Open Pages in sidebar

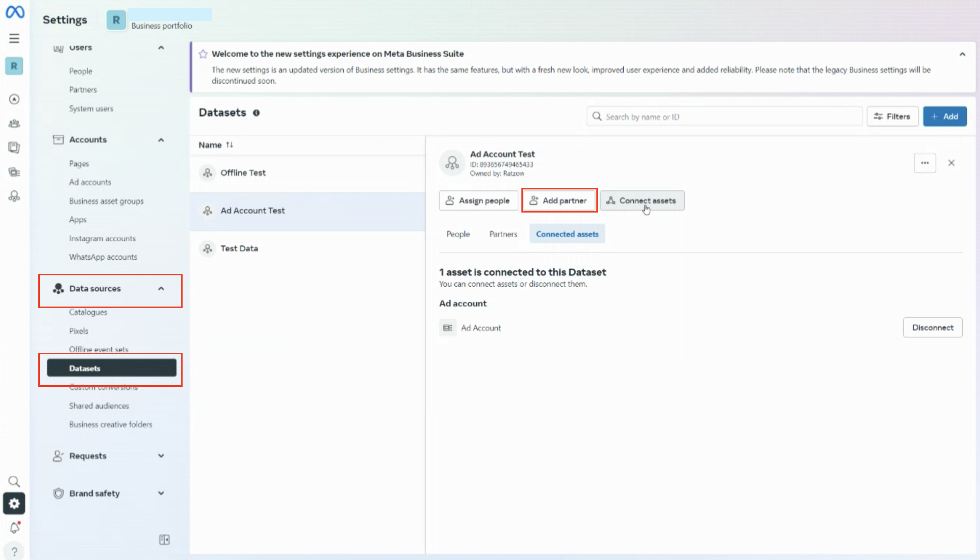tap(79, 164)
